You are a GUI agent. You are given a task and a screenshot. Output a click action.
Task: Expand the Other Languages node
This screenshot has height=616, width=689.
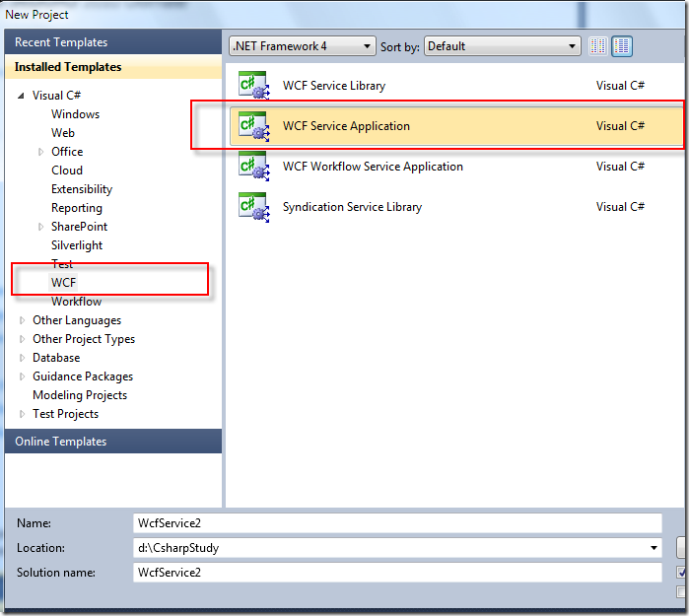click(22, 320)
